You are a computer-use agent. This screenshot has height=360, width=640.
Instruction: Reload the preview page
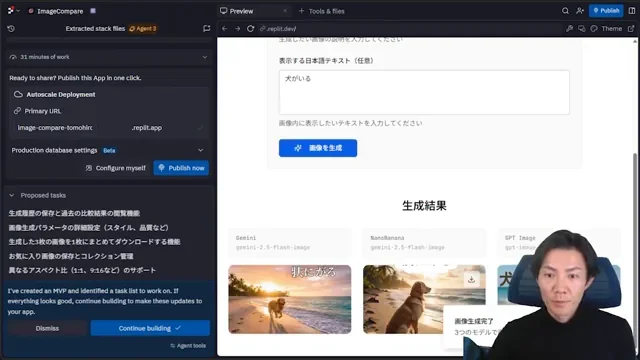point(251,29)
